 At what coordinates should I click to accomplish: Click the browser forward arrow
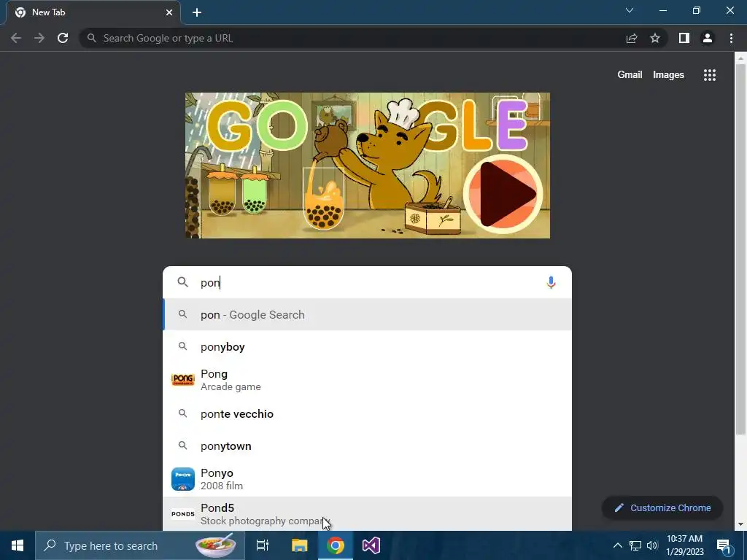click(39, 38)
